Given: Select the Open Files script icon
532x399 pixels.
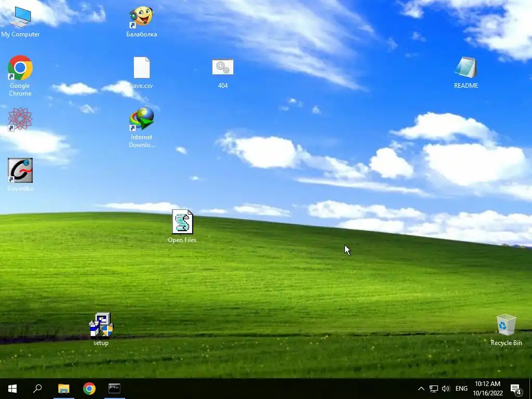Looking at the screenshot, I should (x=182, y=227).
